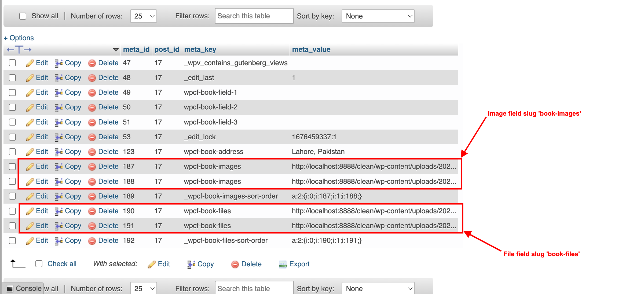Click the Delete icon for meta_id 123

point(92,152)
